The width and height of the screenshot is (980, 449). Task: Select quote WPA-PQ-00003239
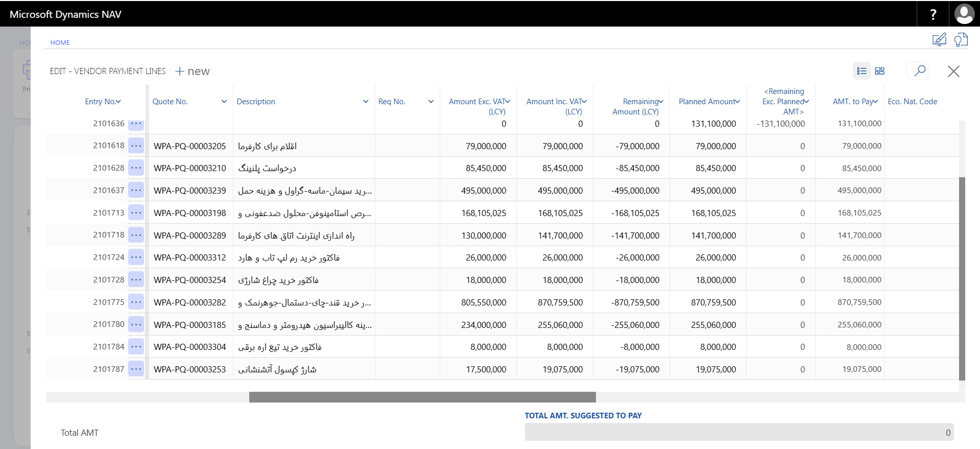pyautogui.click(x=189, y=191)
